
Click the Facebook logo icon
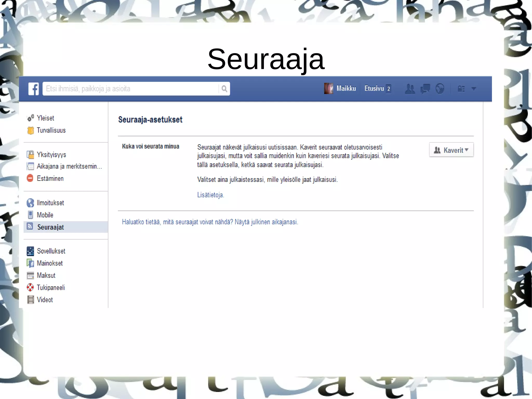(34, 89)
